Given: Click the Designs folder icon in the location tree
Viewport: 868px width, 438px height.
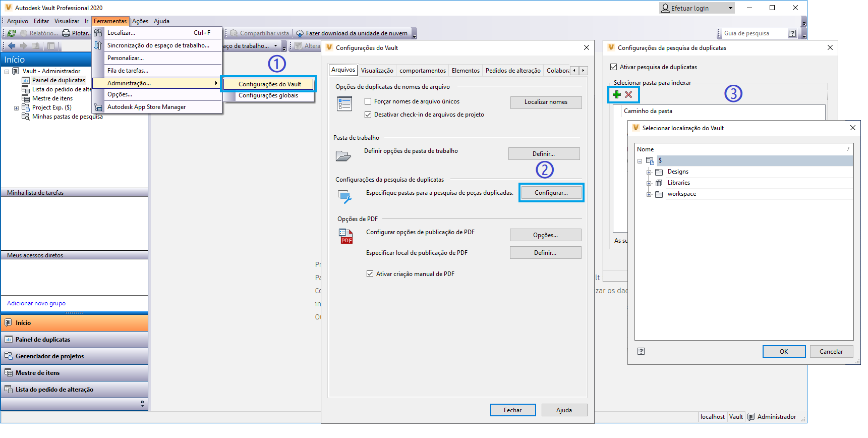Looking at the screenshot, I should point(659,172).
